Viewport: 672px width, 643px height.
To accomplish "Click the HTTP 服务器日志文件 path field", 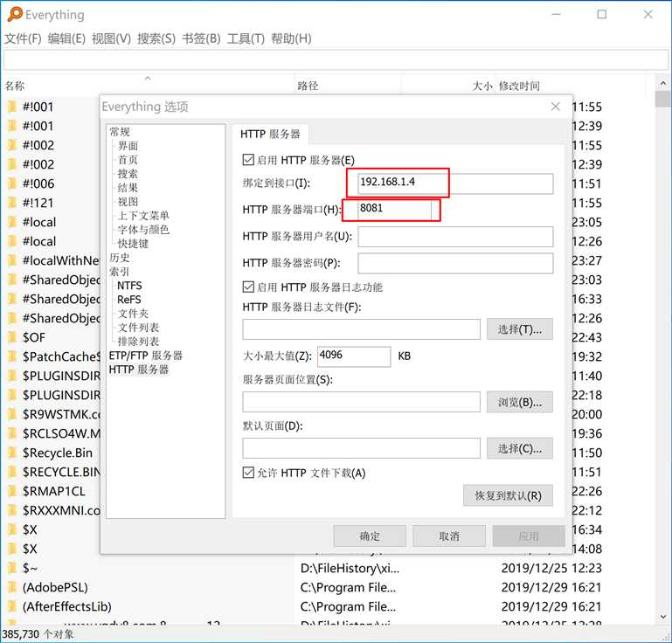I will tap(361, 329).
